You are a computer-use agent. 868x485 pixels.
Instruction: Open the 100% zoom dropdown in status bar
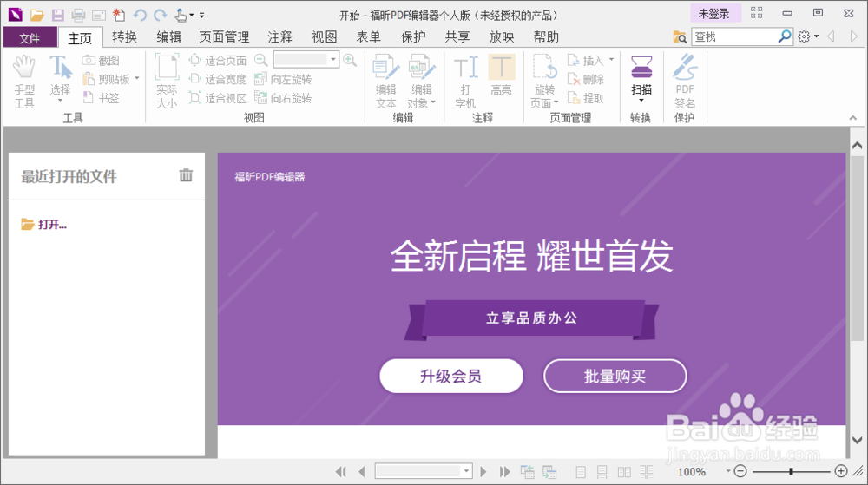click(x=728, y=471)
